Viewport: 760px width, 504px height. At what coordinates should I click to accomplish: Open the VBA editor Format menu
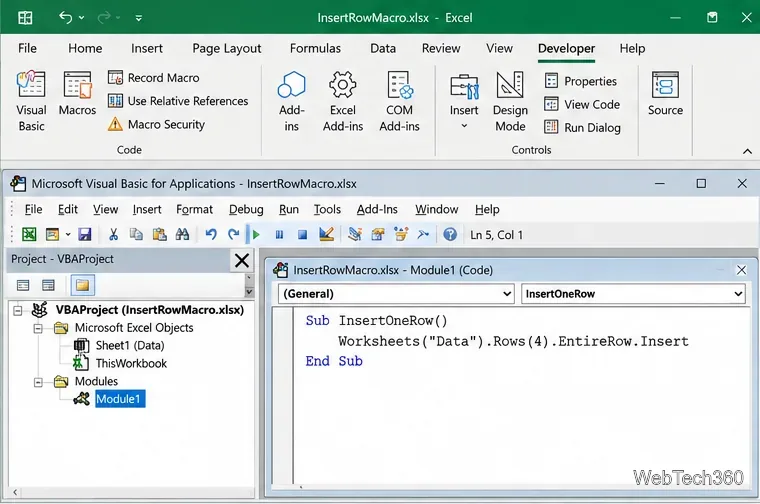click(x=194, y=209)
